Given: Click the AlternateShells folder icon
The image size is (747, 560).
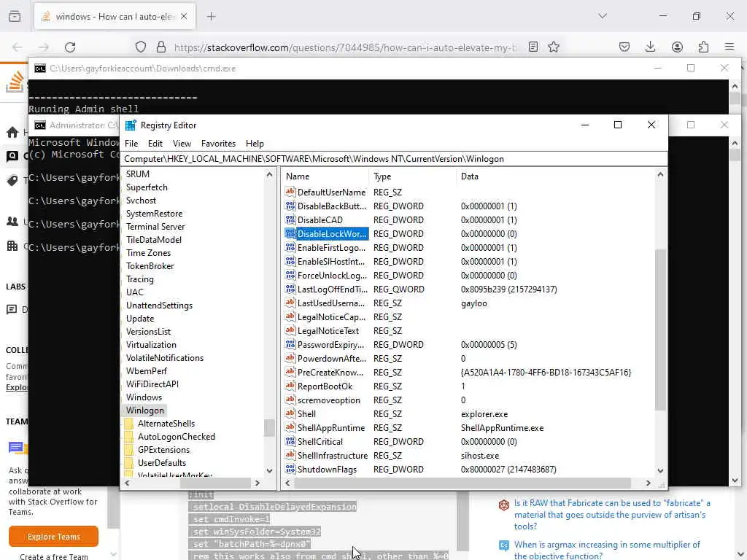Looking at the screenshot, I should [128, 424].
